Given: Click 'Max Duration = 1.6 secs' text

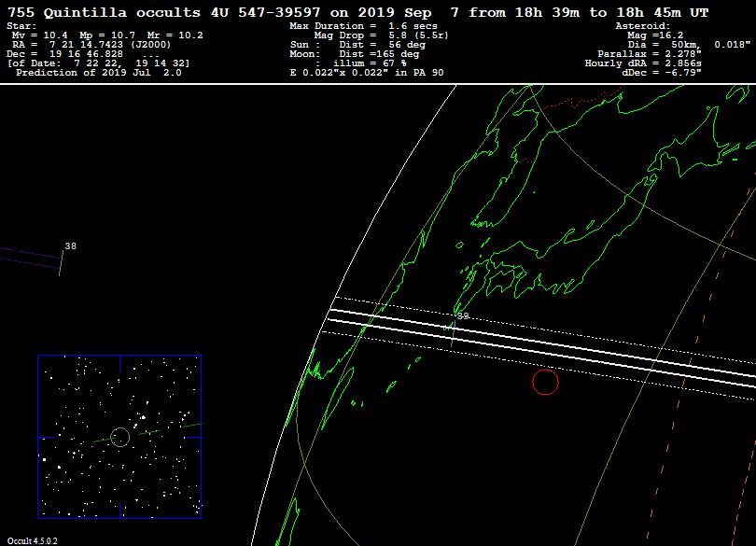Looking at the screenshot, I should pos(364,26).
